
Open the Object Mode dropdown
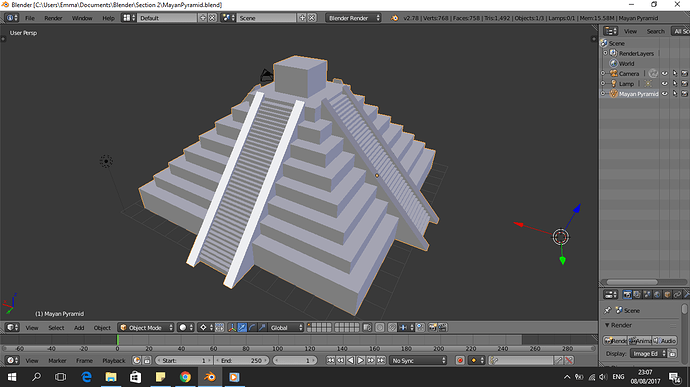[x=146, y=327]
